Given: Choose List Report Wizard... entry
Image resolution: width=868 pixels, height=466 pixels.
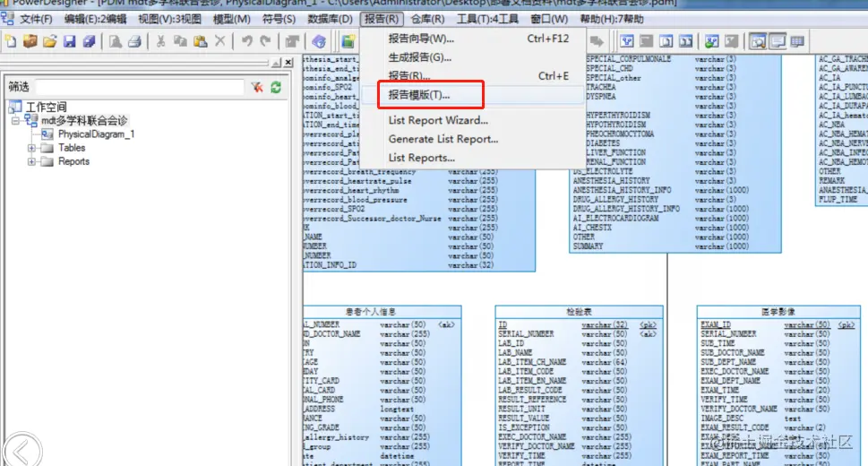Looking at the screenshot, I should pos(473,120).
